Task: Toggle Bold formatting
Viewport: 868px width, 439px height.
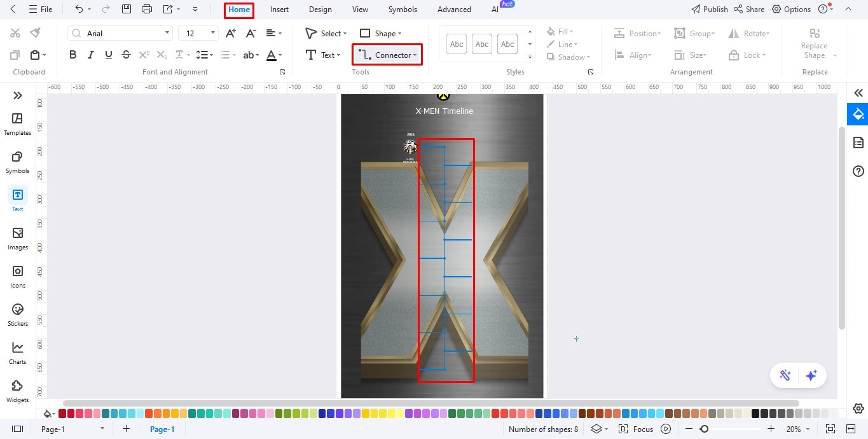Action: coord(73,55)
